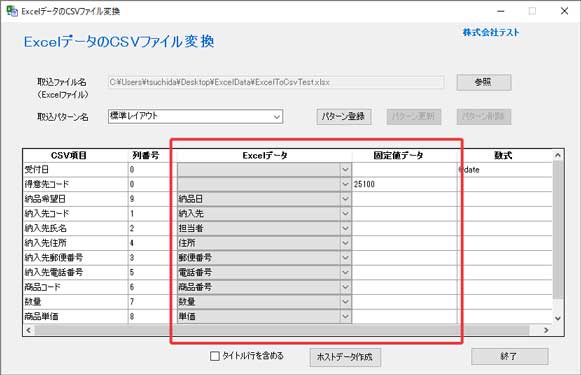Open the 担当者 Excelデータ dropdown

pos(345,228)
